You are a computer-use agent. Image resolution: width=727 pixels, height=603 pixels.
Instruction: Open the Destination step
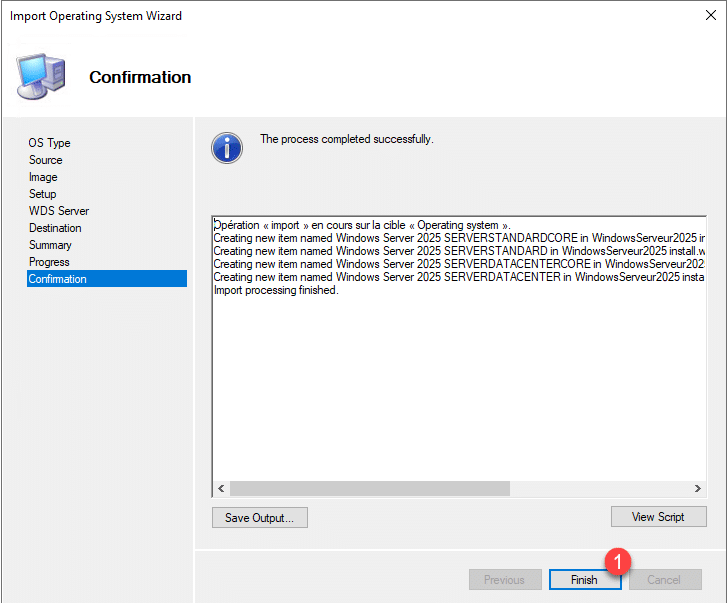pyautogui.click(x=55, y=228)
